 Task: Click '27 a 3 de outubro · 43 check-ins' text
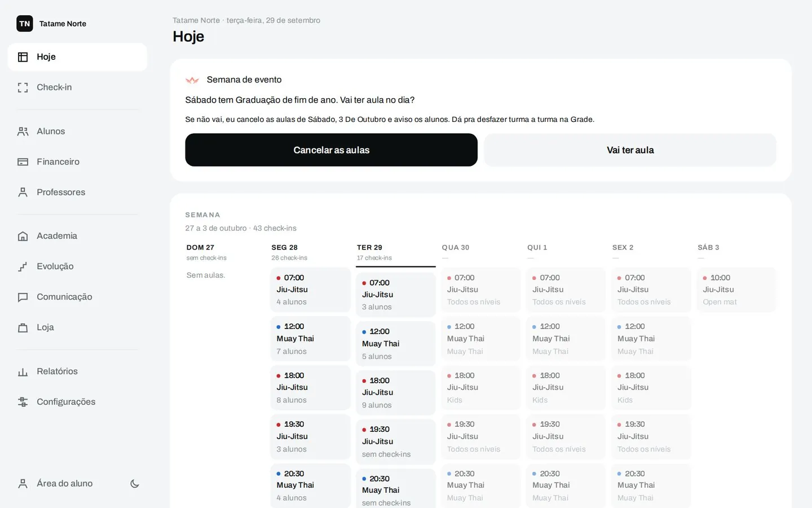[241, 229]
